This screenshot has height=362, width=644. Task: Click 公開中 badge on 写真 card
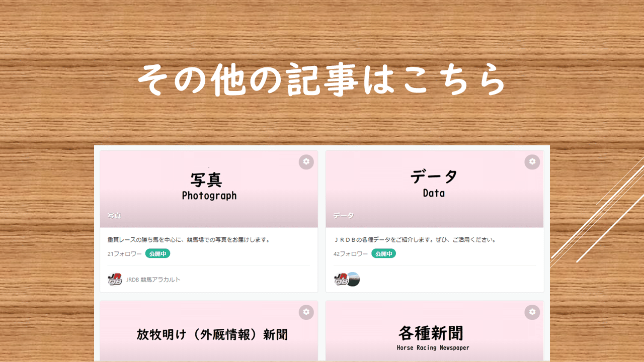(157, 254)
